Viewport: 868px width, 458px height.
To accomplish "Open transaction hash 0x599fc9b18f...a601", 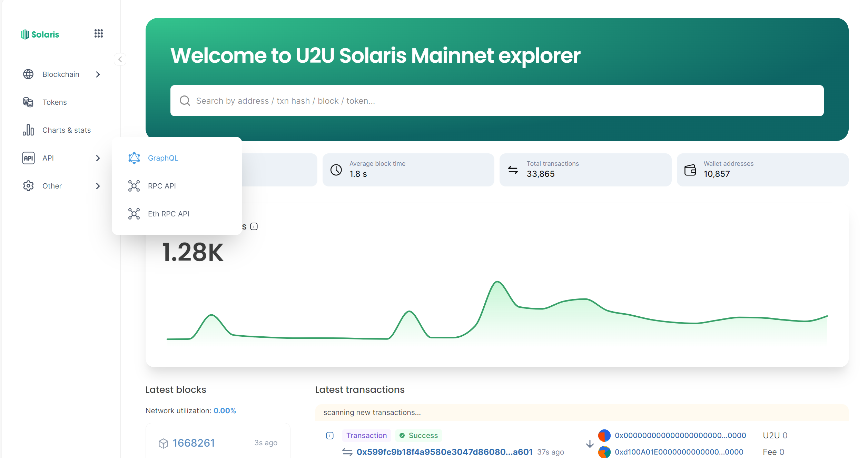I will pyautogui.click(x=444, y=452).
